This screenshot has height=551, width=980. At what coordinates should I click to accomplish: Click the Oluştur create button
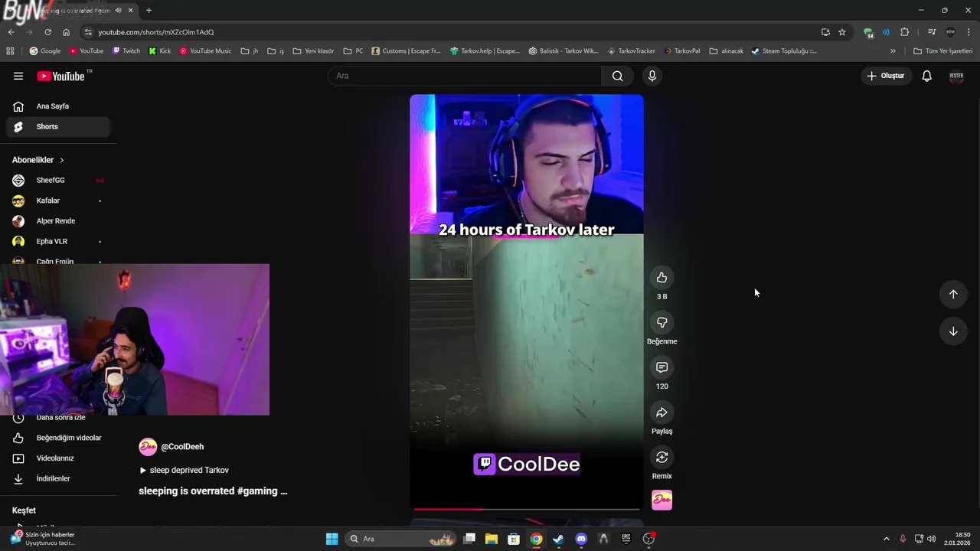pyautogui.click(x=886, y=76)
